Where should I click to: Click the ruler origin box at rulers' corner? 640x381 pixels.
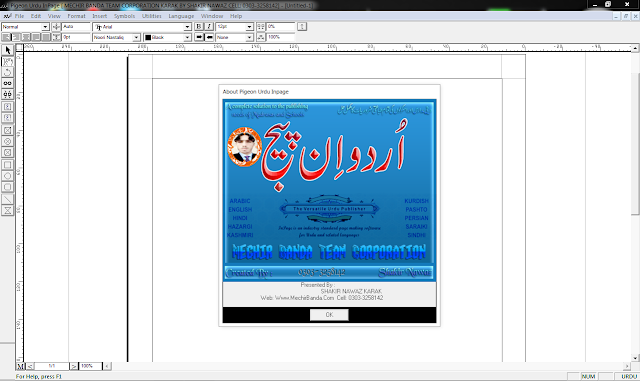point(19,47)
